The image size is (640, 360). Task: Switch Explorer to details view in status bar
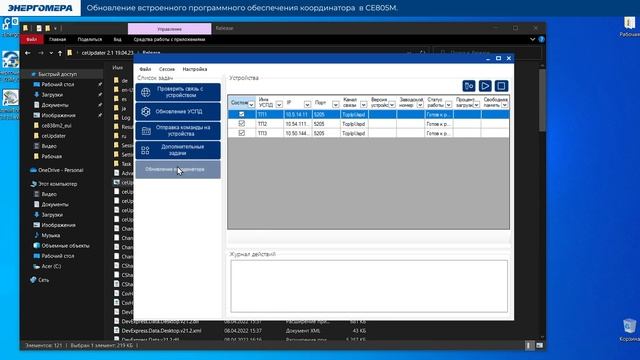coord(529,346)
